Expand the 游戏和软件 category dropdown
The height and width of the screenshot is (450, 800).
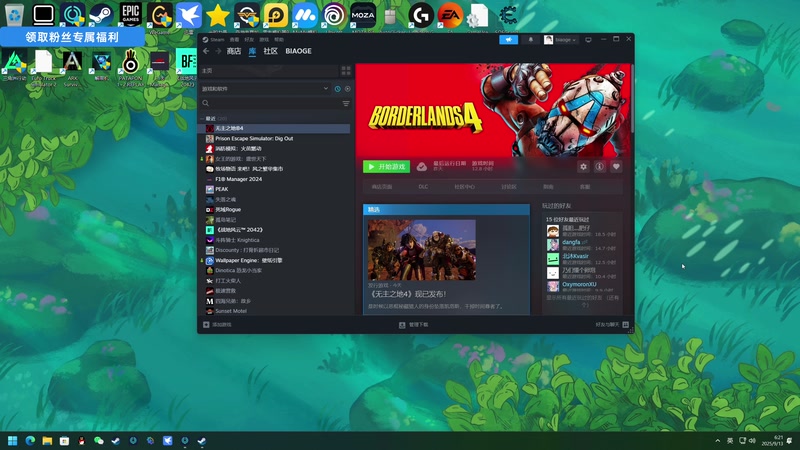point(265,89)
